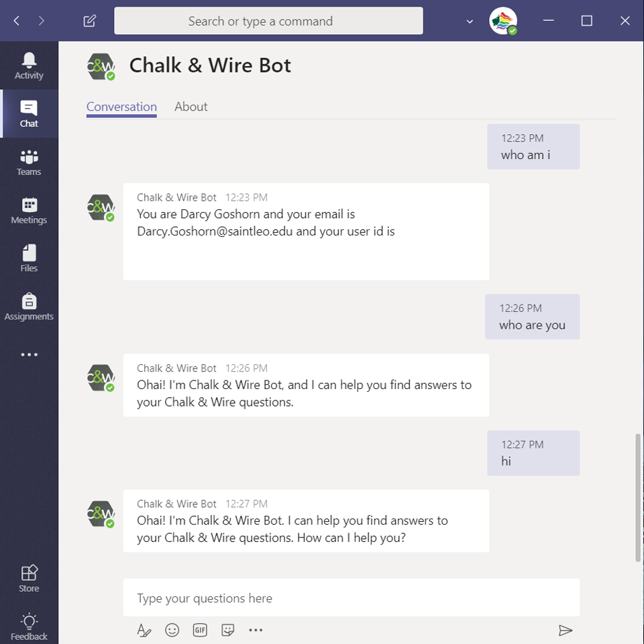Screen dimensions: 644x644
Task: Open the Store
Action: coord(29,578)
